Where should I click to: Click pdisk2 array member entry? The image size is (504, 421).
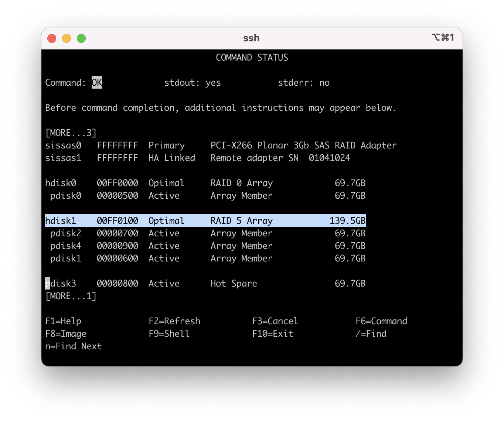pos(208,233)
